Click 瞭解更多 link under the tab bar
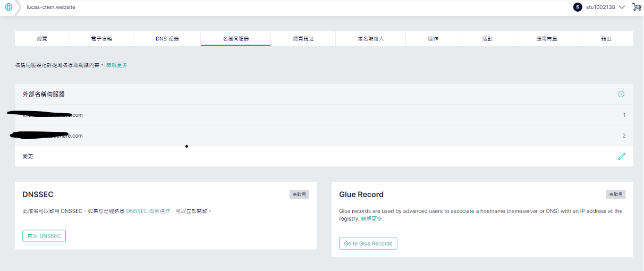The height and width of the screenshot is (271, 644). [x=116, y=65]
